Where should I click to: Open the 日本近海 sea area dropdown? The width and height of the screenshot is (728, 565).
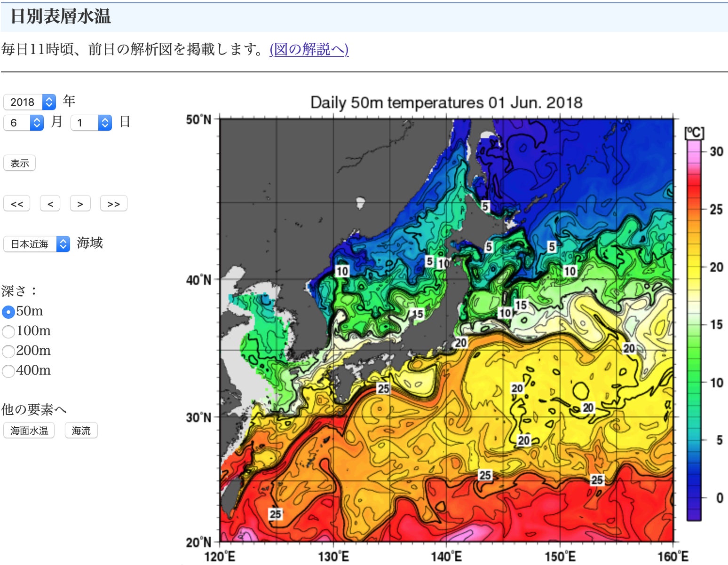(37, 244)
